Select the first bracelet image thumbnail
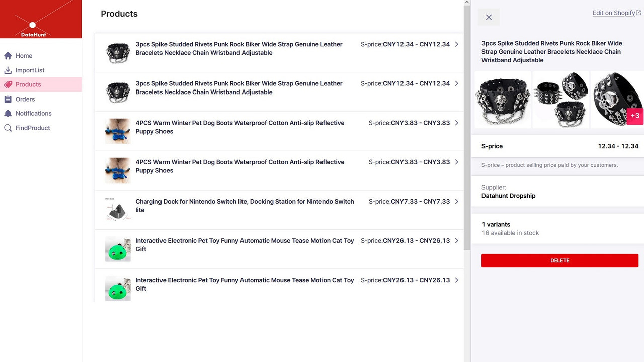Screen dimensions: 644x362 pyautogui.click(x=502, y=99)
